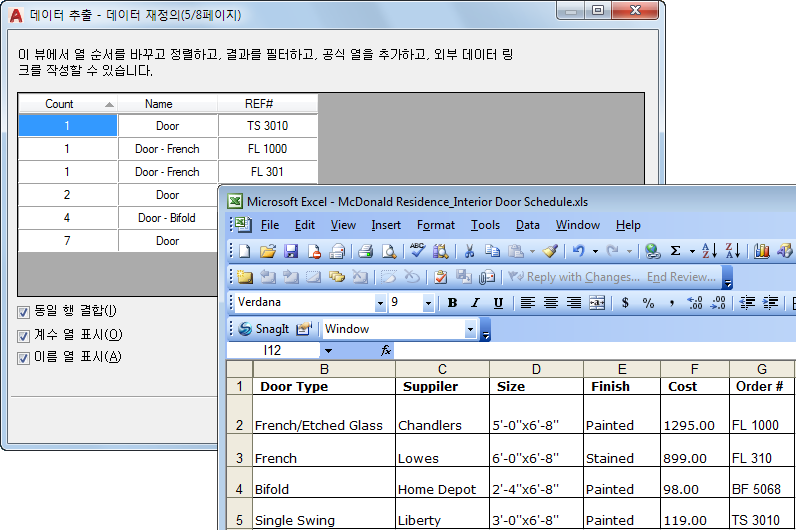This screenshot has width=796, height=530.
Task: Click the Sort Descending Z-A icon
Action: [x=733, y=251]
